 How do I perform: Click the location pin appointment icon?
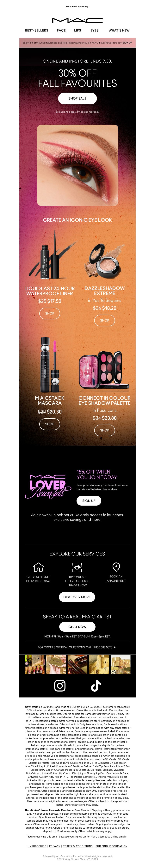click(116, 567)
